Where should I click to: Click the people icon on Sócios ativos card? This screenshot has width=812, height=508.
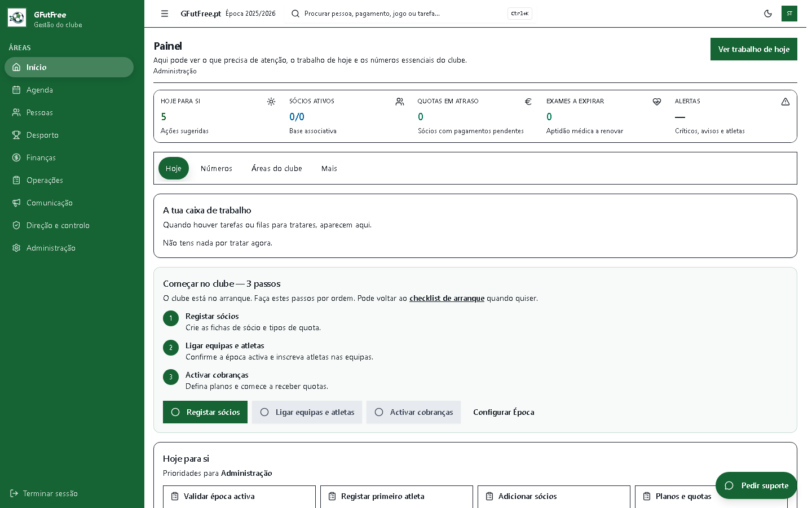[x=400, y=102]
